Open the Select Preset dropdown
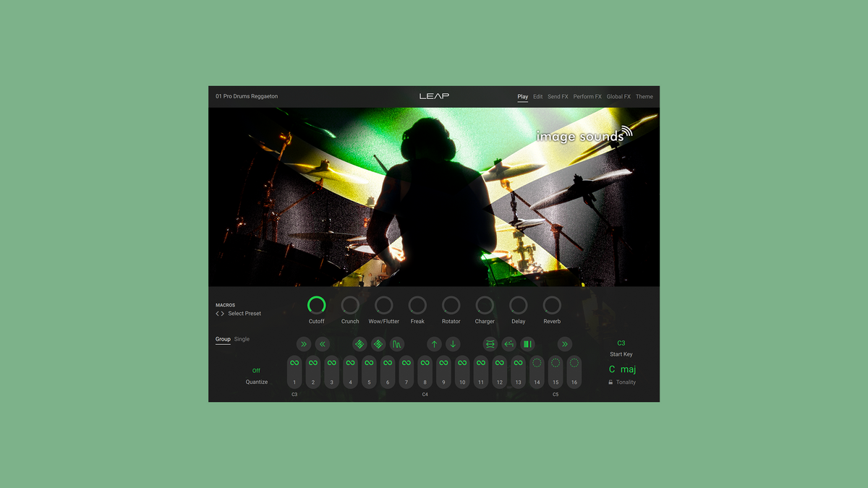The height and width of the screenshot is (488, 868). click(244, 314)
